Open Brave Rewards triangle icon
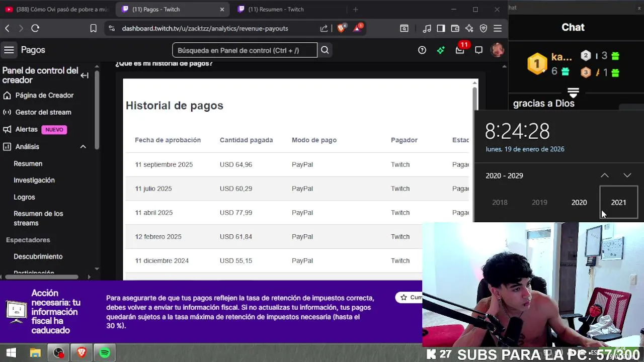This screenshot has height=362, width=644. (357, 28)
